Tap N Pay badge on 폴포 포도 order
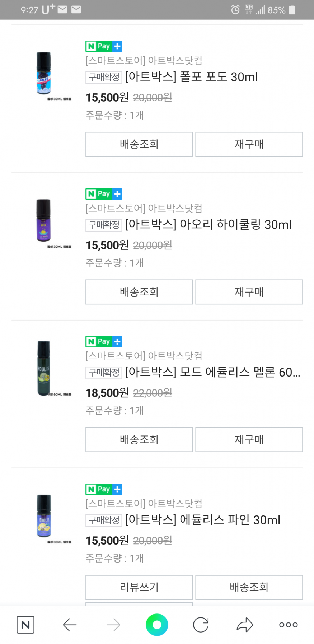 (104, 46)
